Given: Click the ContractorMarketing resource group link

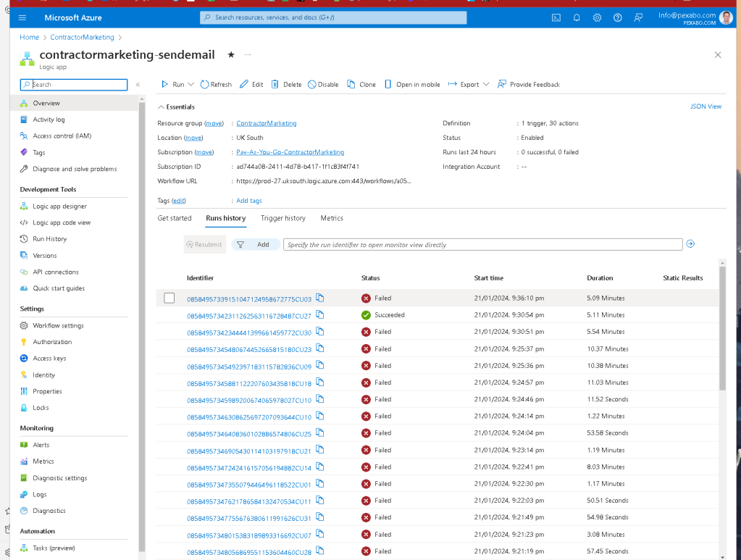Looking at the screenshot, I should [267, 123].
